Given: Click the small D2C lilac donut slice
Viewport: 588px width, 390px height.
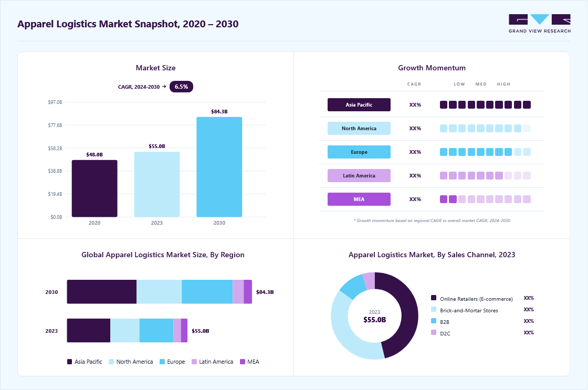Looking at the screenshot, I should pos(370,281).
